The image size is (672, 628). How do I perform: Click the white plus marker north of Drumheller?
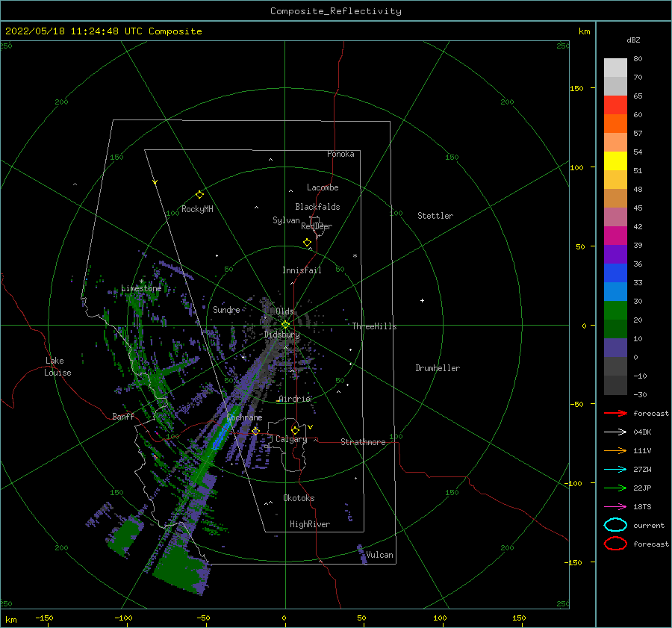(422, 300)
